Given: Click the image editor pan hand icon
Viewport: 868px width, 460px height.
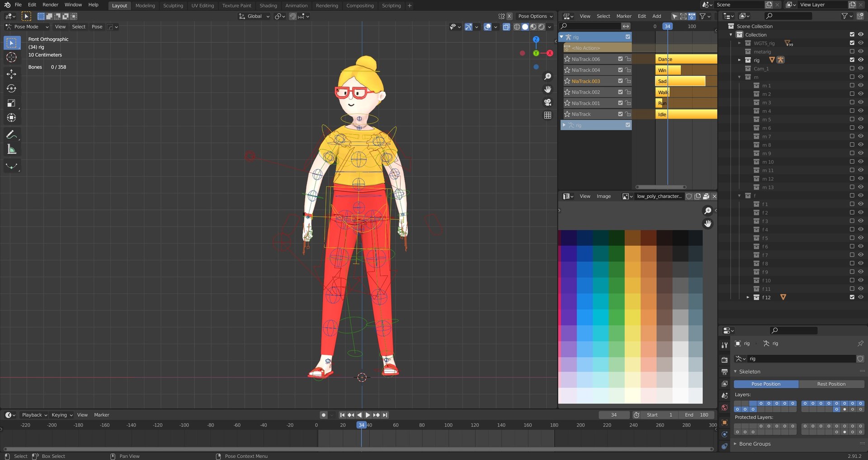Looking at the screenshot, I should click(708, 223).
